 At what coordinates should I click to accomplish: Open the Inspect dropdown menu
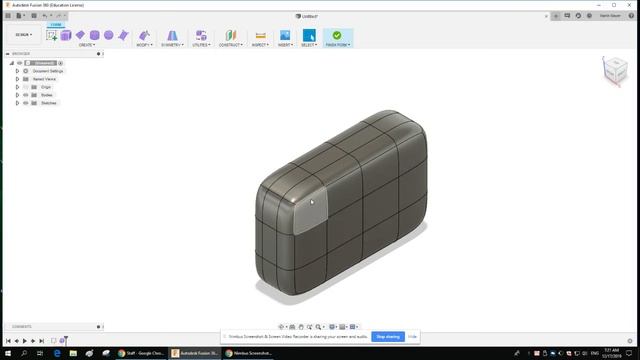point(260,45)
